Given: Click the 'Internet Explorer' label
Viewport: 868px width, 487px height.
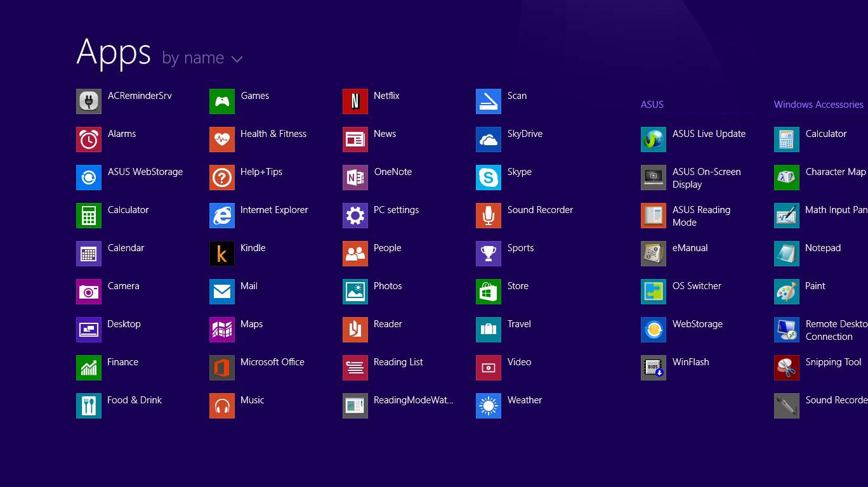Looking at the screenshot, I should pos(274,210).
